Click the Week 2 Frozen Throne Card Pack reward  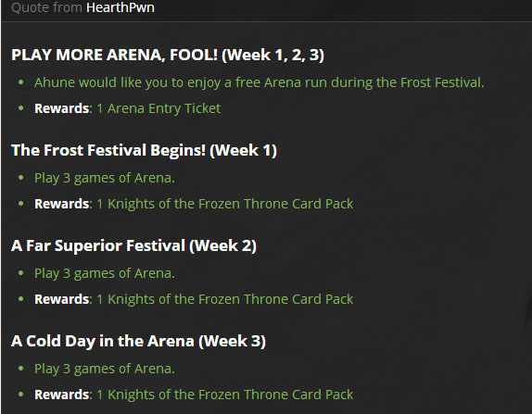click(x=225, y=299)
